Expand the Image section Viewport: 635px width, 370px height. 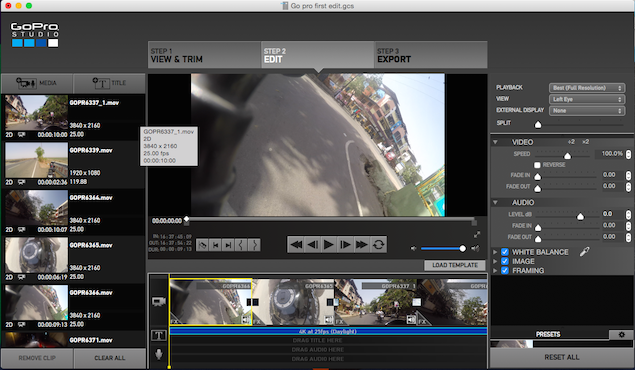click(x=495, y=261)
